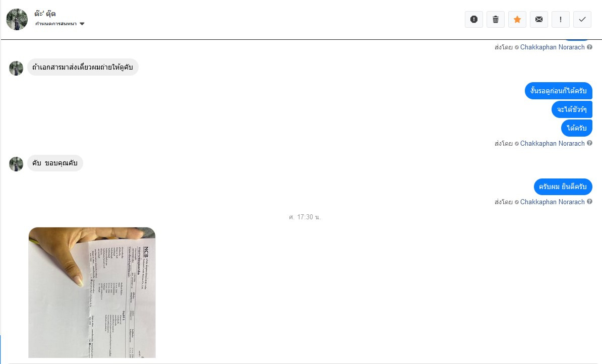602x364 pixels.
Task: Select the blue งั้นรอดูก่อนก็ได้ครับ message bubble
Action: point(558,91)
